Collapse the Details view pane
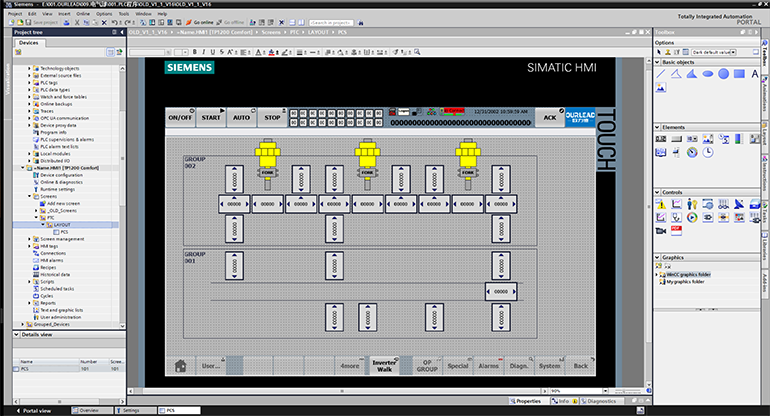This screenshot has height=416, width=770. 16,334
